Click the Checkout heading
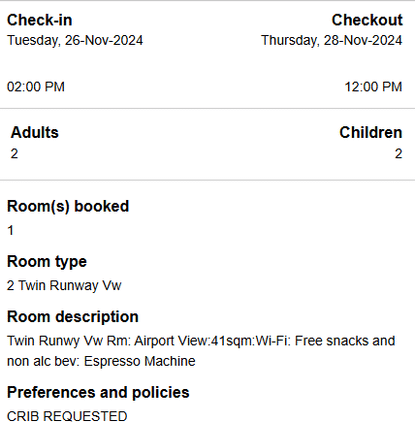 [367, 20]
